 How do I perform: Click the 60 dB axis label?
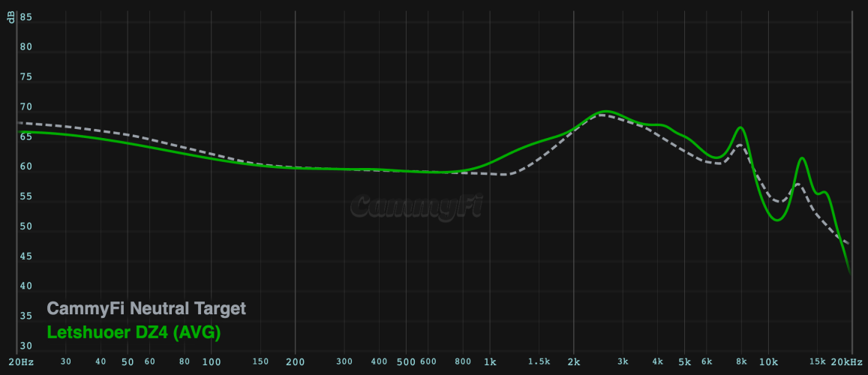click(26, 166)
